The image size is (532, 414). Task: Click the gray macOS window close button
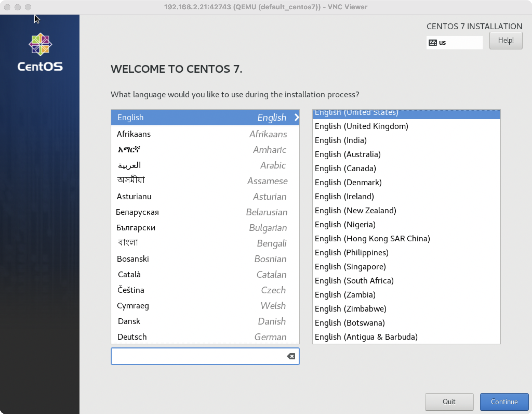(x=7, y=7)
